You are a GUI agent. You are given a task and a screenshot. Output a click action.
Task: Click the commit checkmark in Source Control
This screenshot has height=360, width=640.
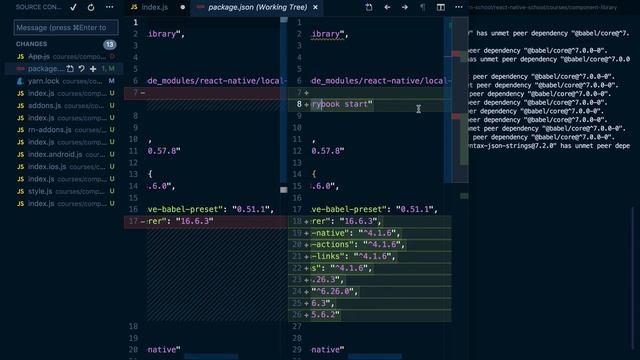[x=73, y=7]
